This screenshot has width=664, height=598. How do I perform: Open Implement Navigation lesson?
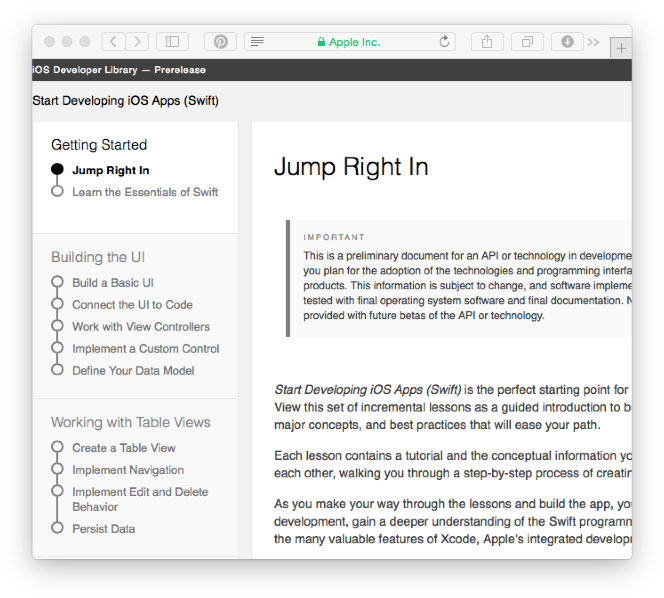click(128, 470)
